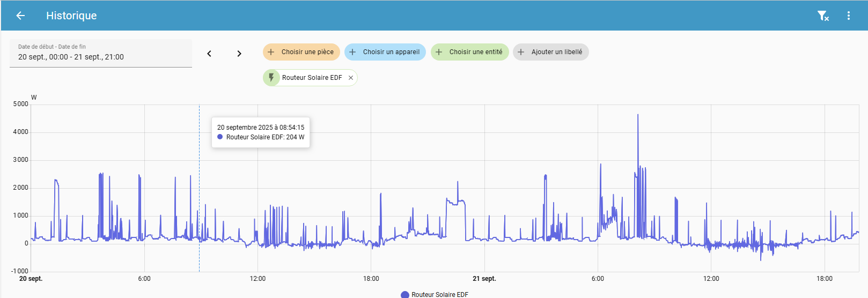
Task: Click the highest spike in the graph
Action: click(x=638, y=116)
